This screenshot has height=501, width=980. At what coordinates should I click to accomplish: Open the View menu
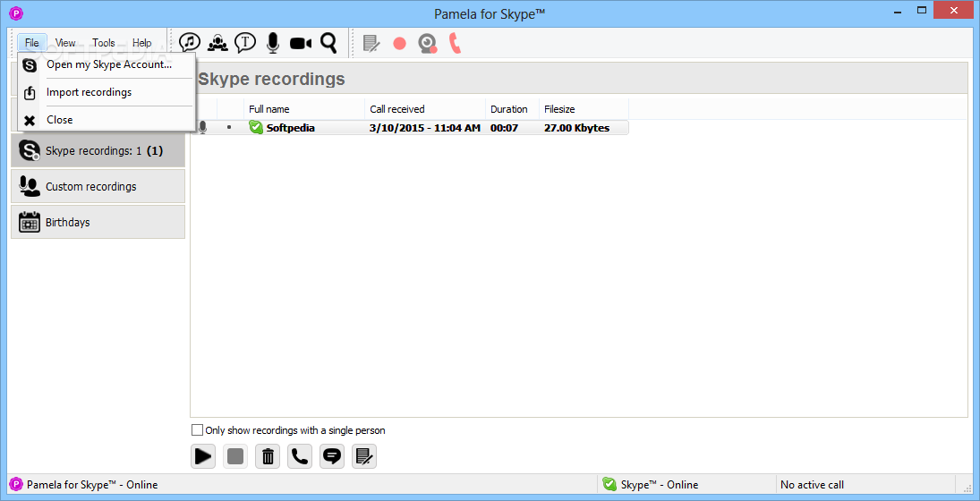pos(65,42)
